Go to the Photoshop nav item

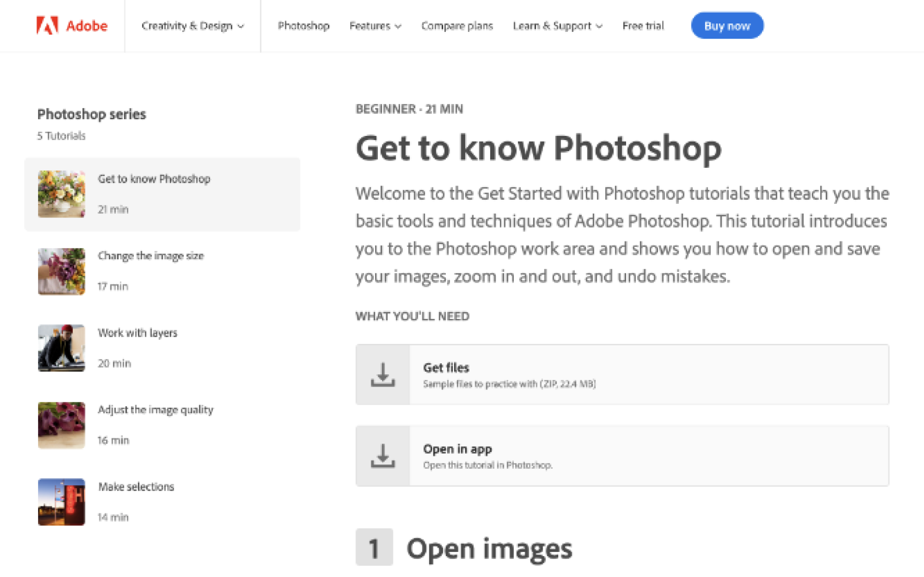pyautogui.click(x=304, y=26)
